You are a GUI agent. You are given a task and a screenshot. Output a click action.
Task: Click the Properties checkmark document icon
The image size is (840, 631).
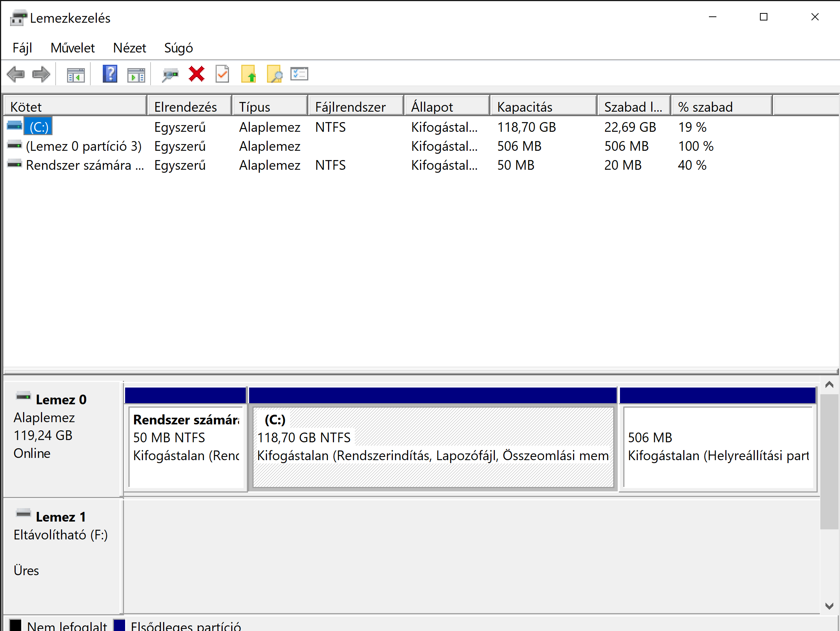(x=222, y=74)
